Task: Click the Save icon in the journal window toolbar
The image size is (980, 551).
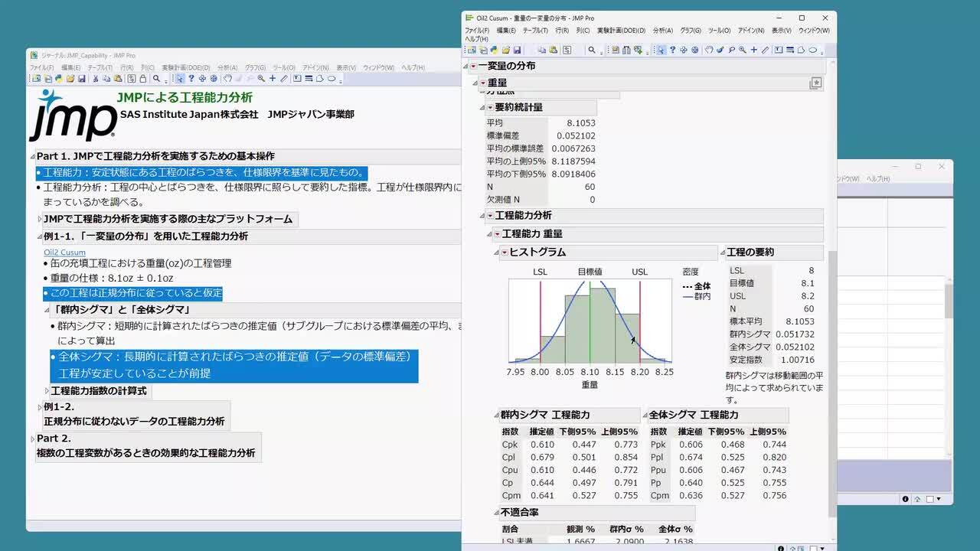Action: coord(82,78)
